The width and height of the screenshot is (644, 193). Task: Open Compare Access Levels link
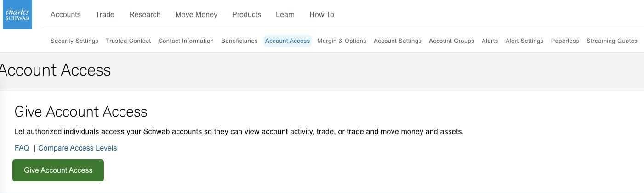78,148
